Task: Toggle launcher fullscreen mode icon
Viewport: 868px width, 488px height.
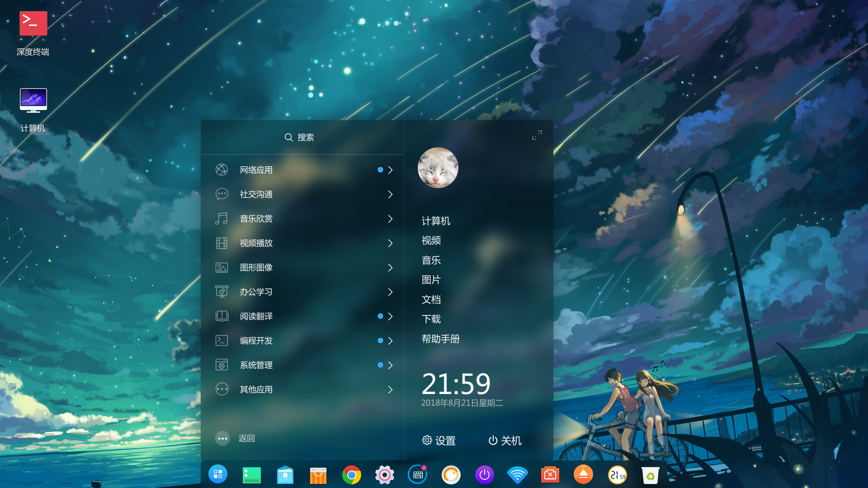Action: click(x=537, y=135)
